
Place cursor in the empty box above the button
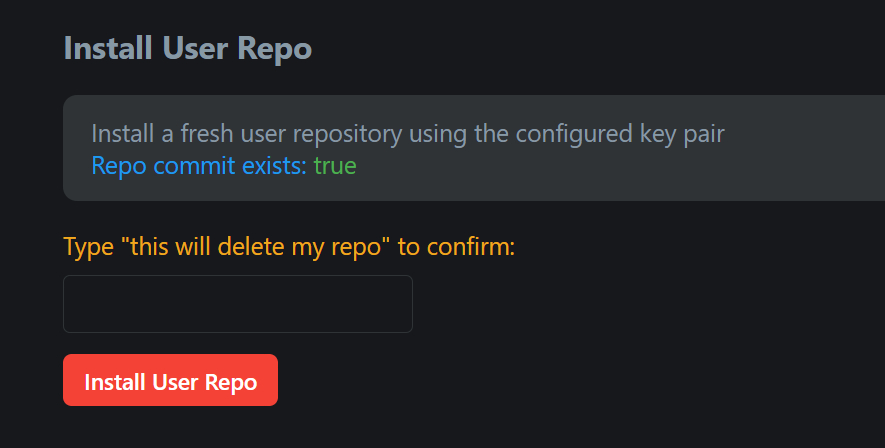coord(238,304)
